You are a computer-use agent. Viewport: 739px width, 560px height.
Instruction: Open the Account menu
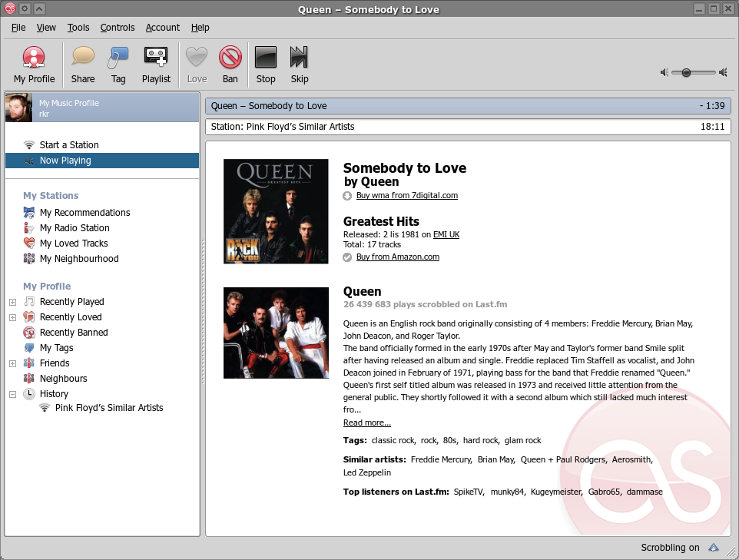163,28
